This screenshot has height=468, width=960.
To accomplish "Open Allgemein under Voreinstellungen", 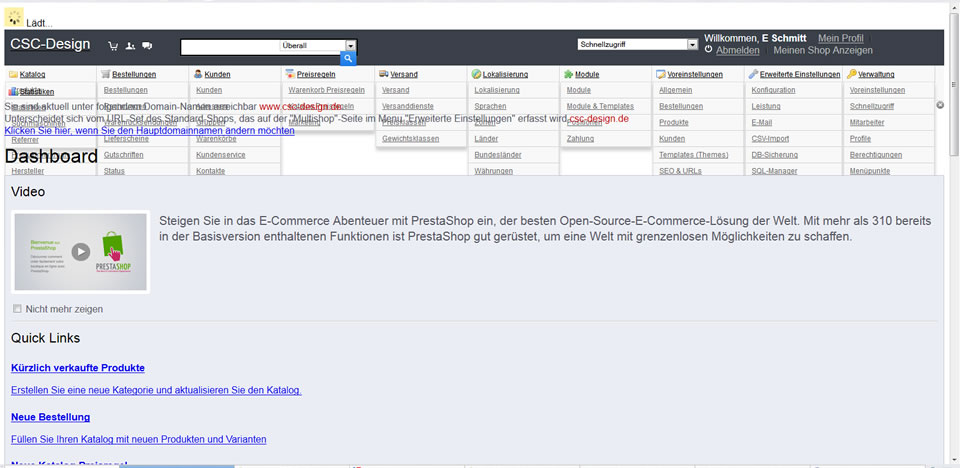I will tap(675, 90).
